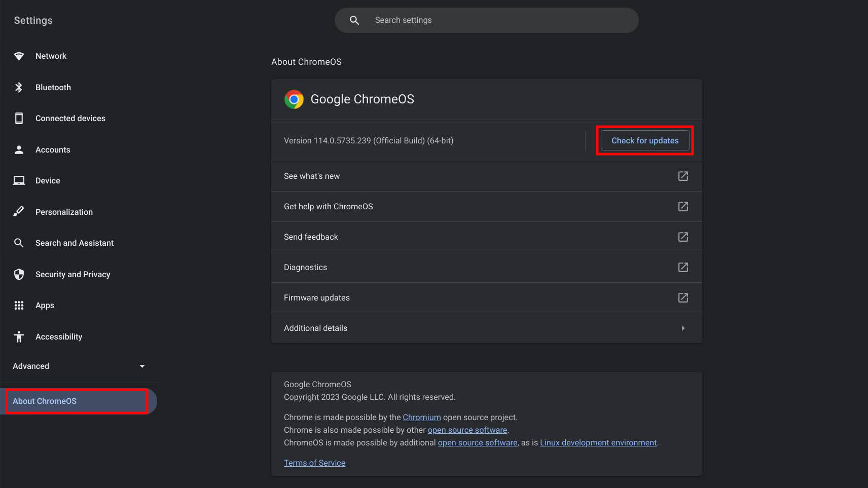Click the Apps grid icon
This screenshot has width=868, height=488.
(x=19, y=305)
